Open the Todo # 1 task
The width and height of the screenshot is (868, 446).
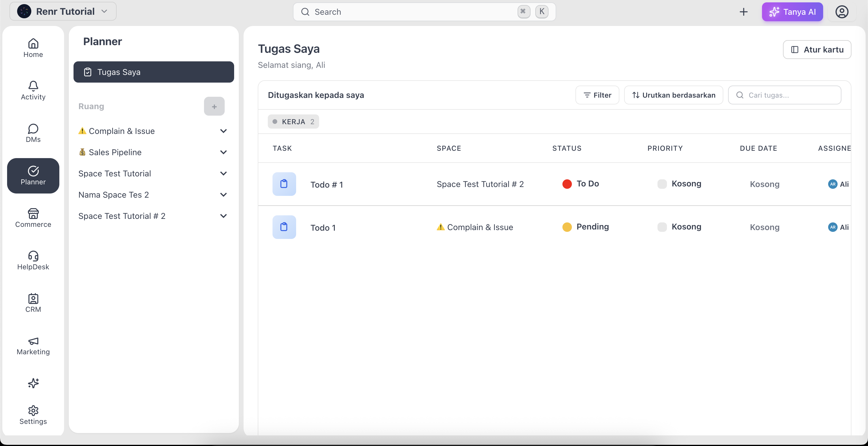click(x=327, y=184)
